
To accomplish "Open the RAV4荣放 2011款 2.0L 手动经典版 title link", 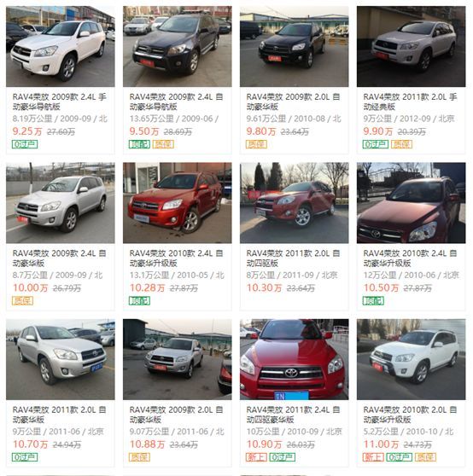I will [x=410, y=102].
